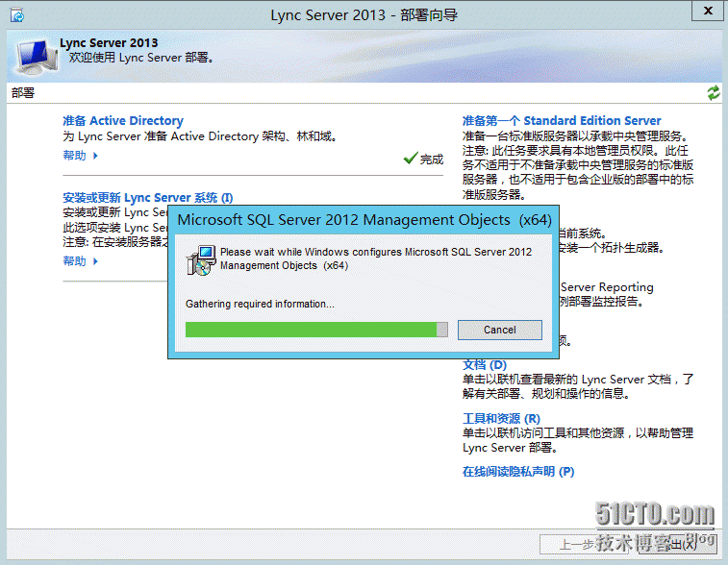The image size is (728, 565).
Task: Click the 部署 section heading
Action: click(x=23, y=93)
